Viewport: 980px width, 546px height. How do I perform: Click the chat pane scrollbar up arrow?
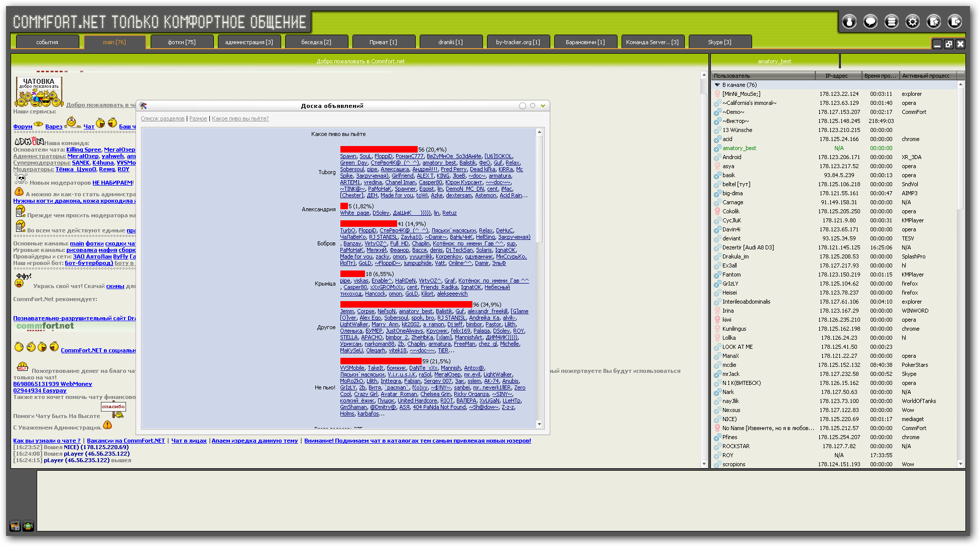704,75
